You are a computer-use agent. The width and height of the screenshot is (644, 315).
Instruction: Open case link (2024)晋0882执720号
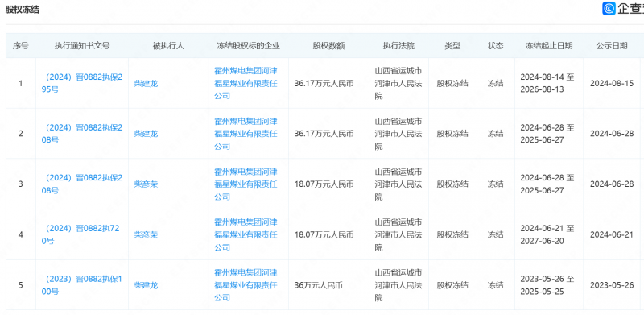tap(81, 234)
